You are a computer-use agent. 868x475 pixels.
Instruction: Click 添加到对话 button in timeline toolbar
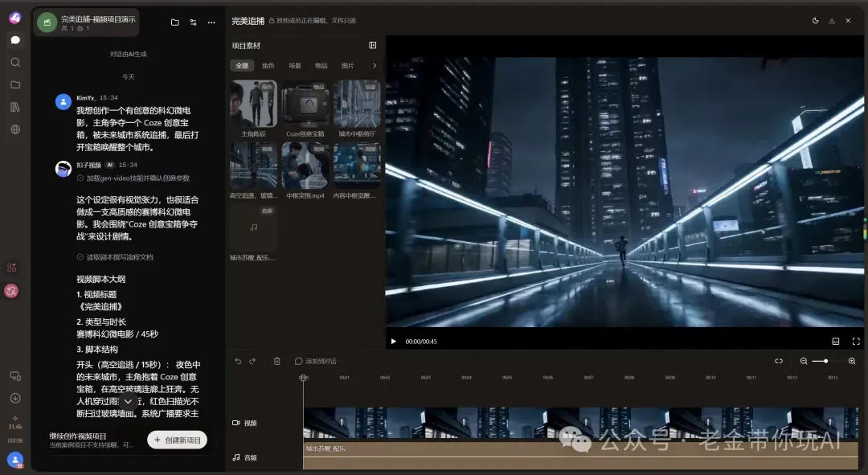point(316,361)
